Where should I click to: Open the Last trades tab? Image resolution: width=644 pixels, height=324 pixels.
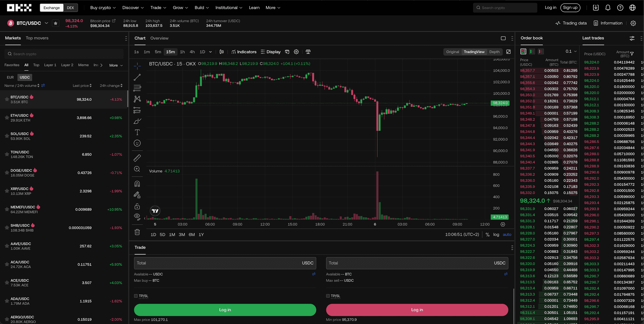click(593, 38)
